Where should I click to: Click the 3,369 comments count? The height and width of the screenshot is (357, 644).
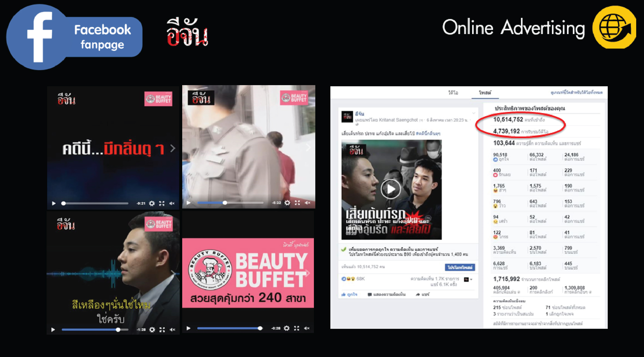tap(504, 250)
